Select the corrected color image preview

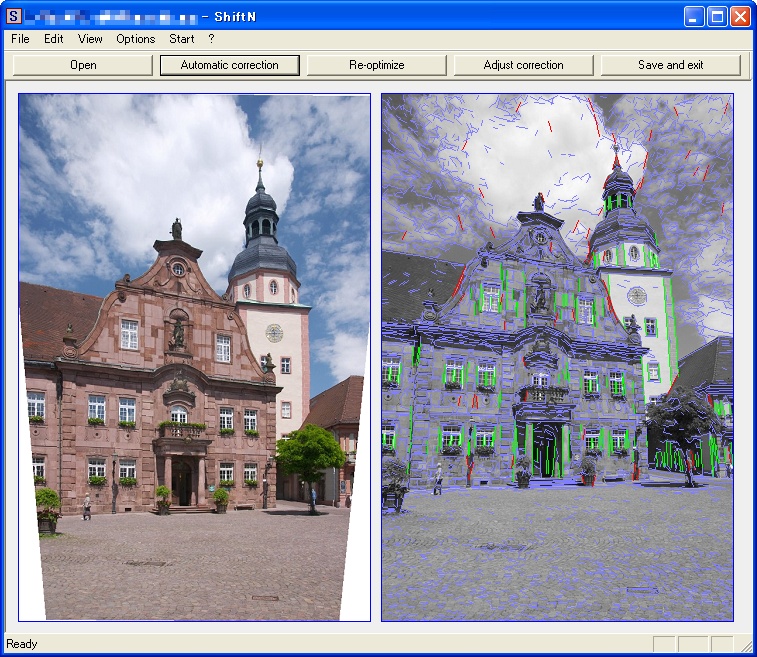(x=195, y=357)
